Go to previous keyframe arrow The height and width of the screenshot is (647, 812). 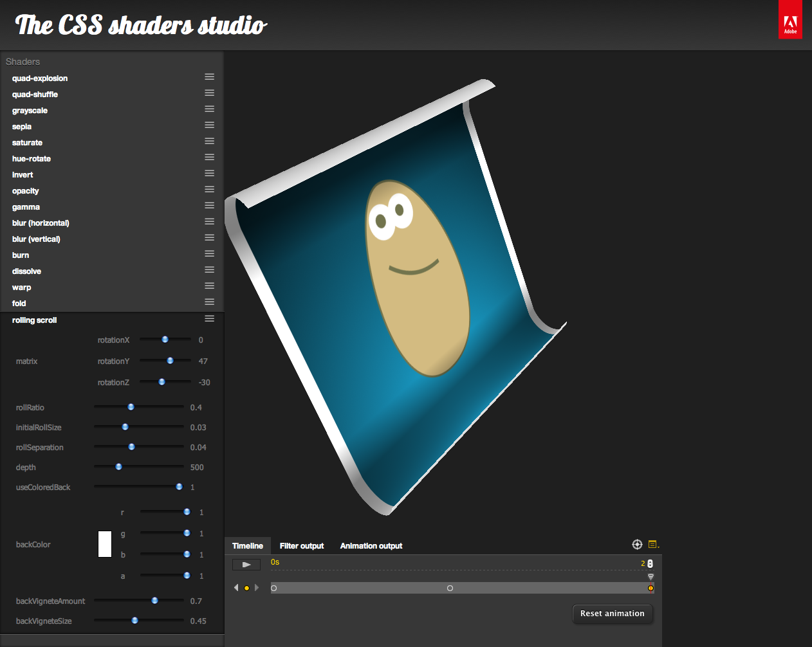(x=236, y=587)
